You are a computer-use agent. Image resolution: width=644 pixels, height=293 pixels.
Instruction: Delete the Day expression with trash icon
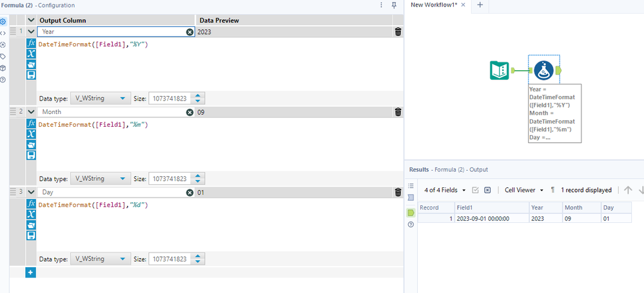coord(398,192)
